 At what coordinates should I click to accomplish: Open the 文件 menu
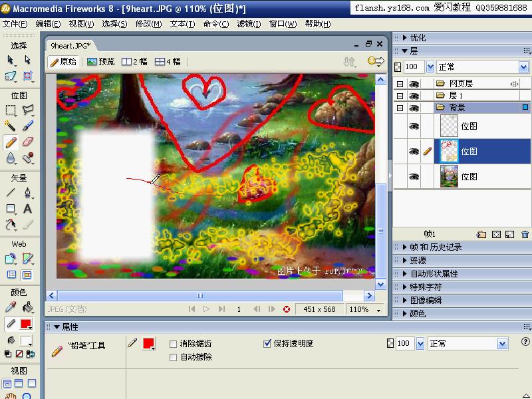[15, 24]
